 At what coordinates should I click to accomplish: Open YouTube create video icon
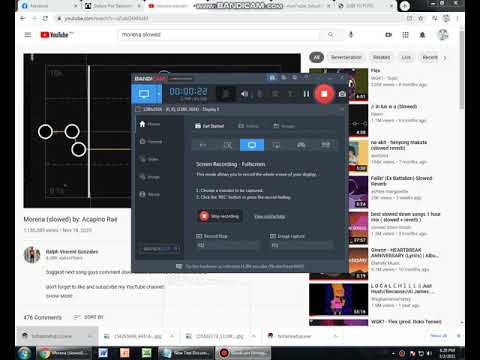(388, 35)
